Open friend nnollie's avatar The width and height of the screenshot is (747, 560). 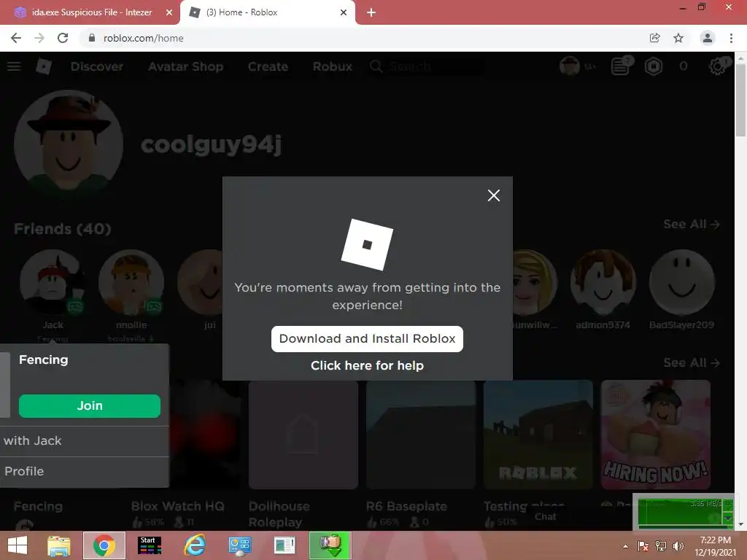pyautogui.click(x=131, y=282)
